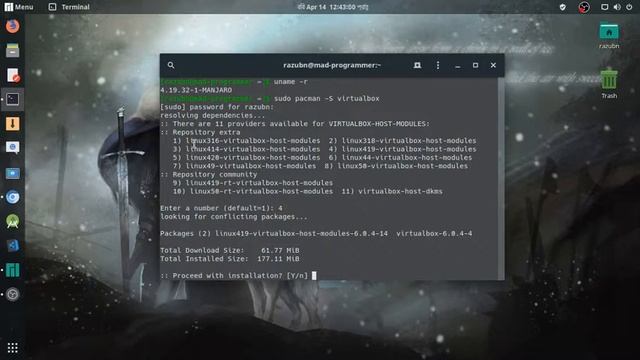Click 'Total Installed Size: 177.11 MiB' line
Image resolution: width=640 pixels, height=360 pixels.
229,259
